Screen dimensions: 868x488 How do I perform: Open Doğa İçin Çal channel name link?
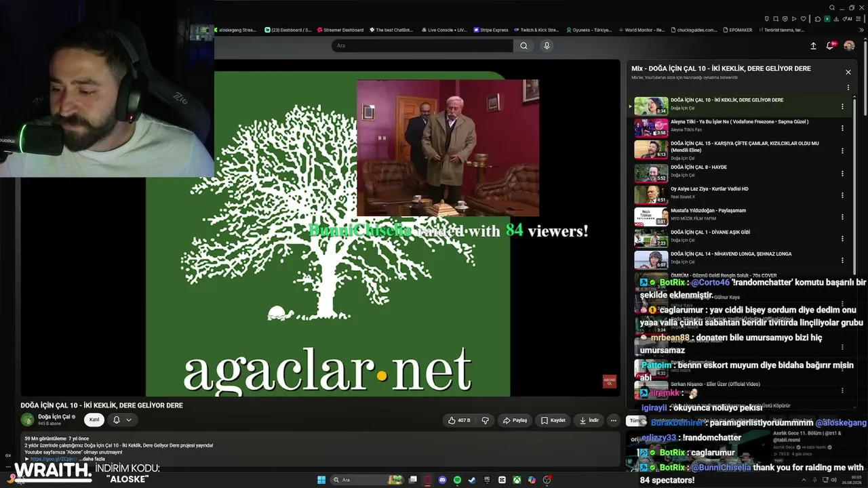[x=54, y=417]
